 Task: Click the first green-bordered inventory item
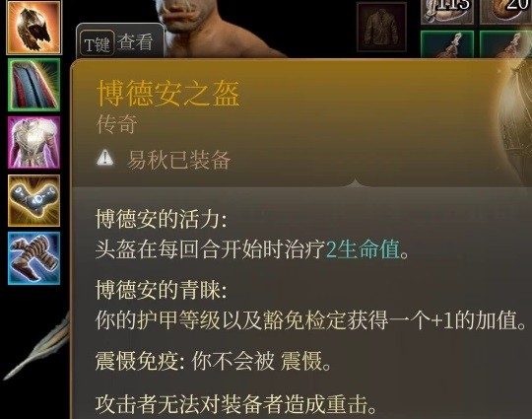click(x=447, y=44)
